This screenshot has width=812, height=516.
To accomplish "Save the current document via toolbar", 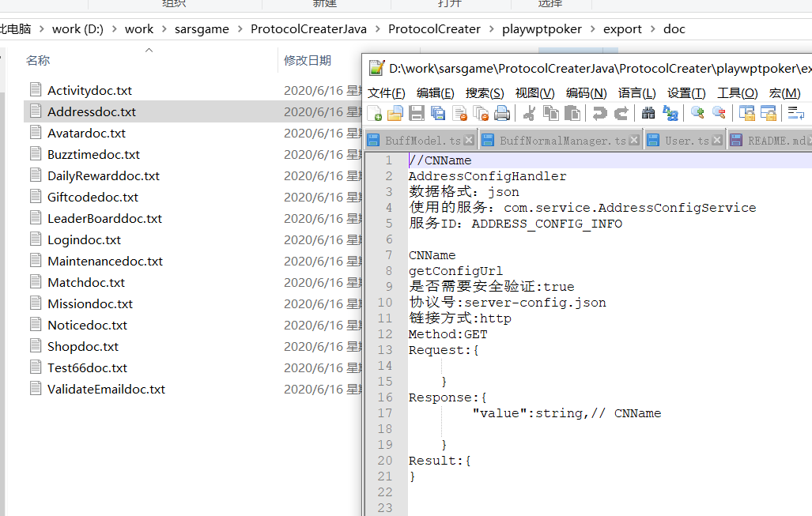I will click(x=417, y=113).
